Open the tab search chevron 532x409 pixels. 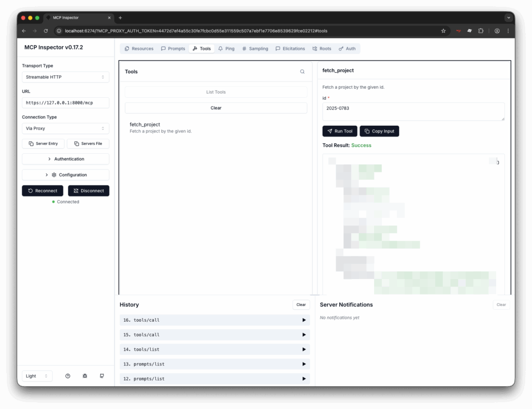coord(508,18)
